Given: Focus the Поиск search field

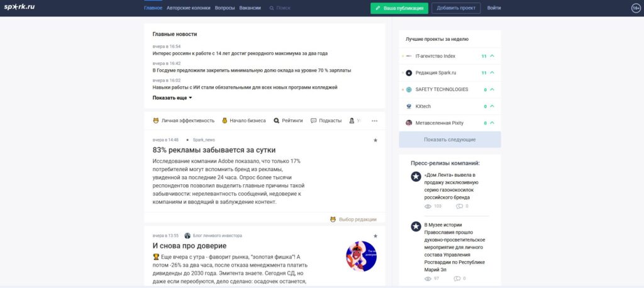Looking at the screenshot, I should tap(284, 8).
